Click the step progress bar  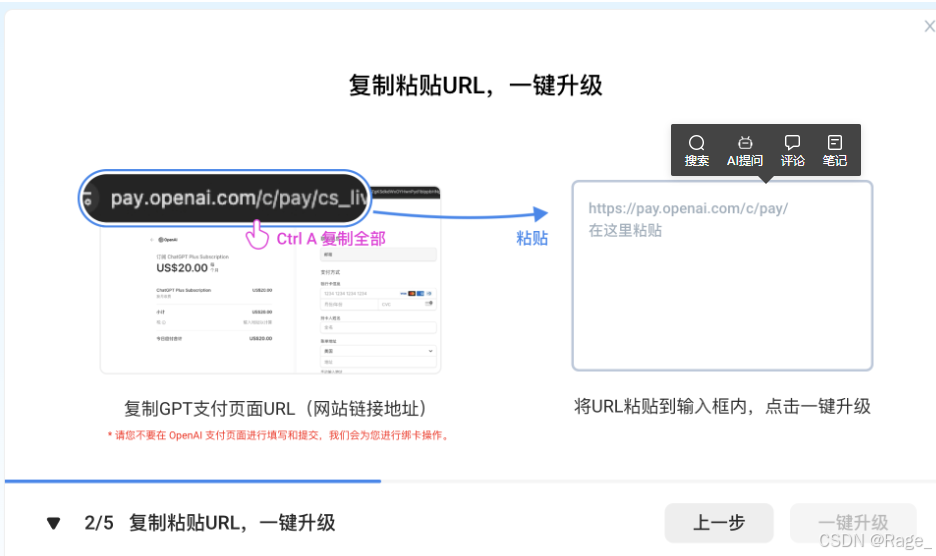[x=468, y=481]
